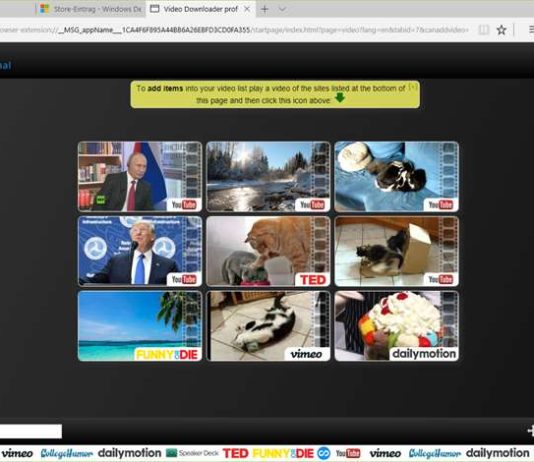Click the second vimeo logo in footer

point(385,453)
